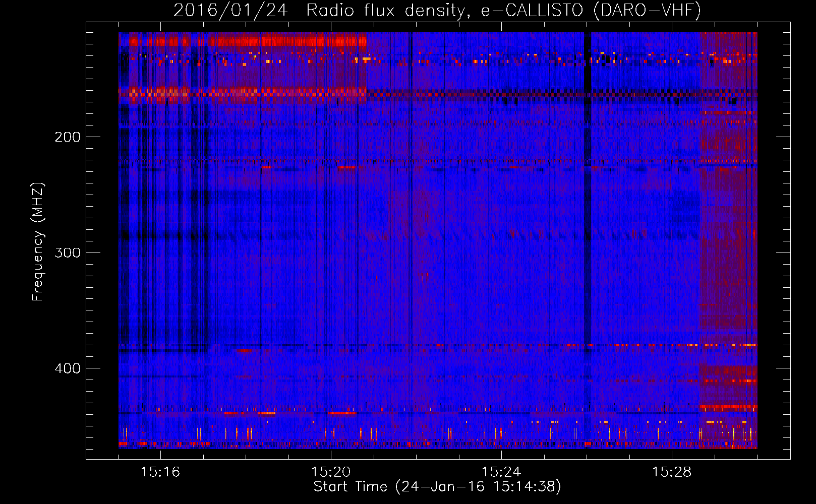Click the 300 frequency tick label
The height and width of the screenshot is (504, 816).
(68, 253)
